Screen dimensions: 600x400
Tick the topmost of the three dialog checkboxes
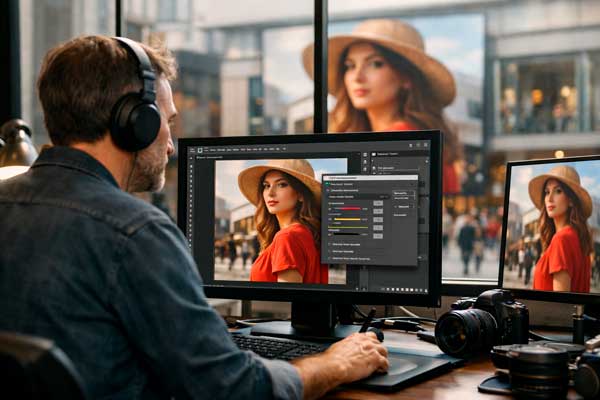(329, 244)
